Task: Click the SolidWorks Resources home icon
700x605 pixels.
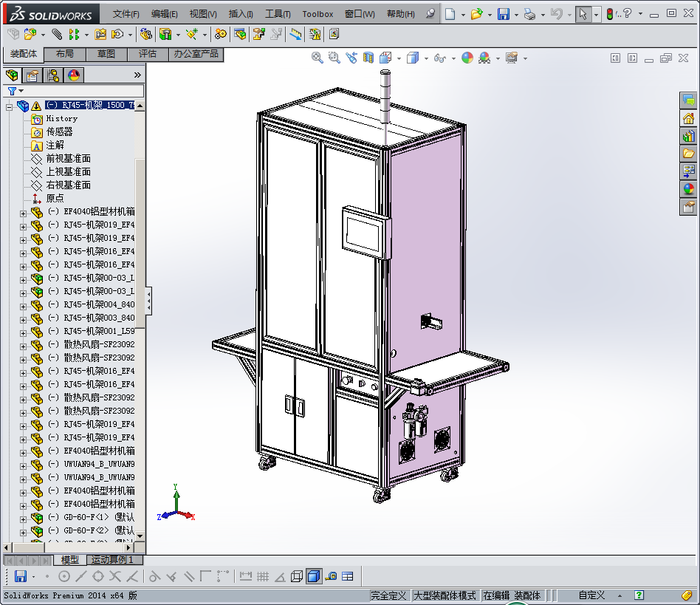Action: [x=688, y=118]
